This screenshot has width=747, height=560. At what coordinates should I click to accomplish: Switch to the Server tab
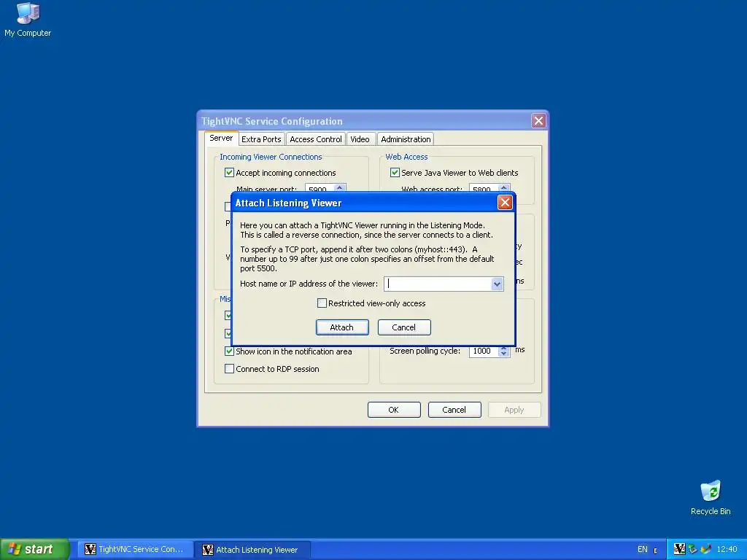pyautogui.click(x=221, y=138)
